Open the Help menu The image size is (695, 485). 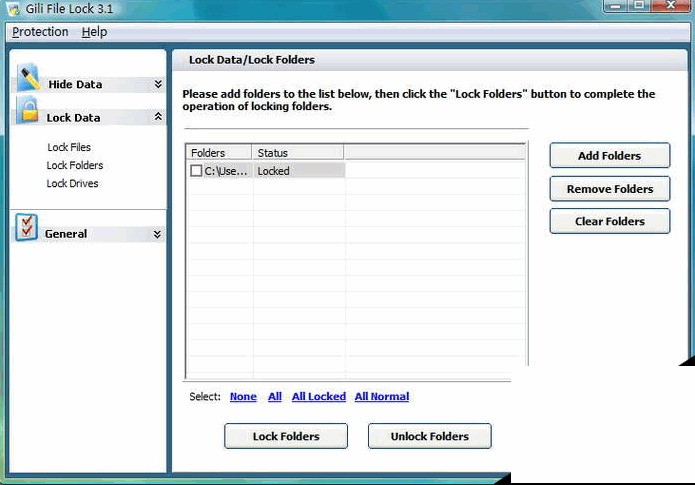(94, 32)
